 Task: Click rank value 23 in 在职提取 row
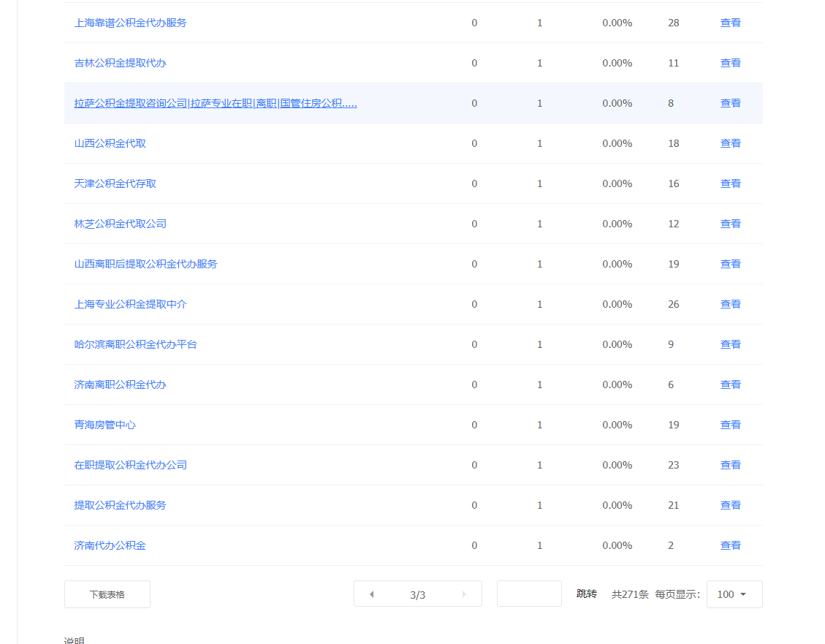click(x=674, y=465)
